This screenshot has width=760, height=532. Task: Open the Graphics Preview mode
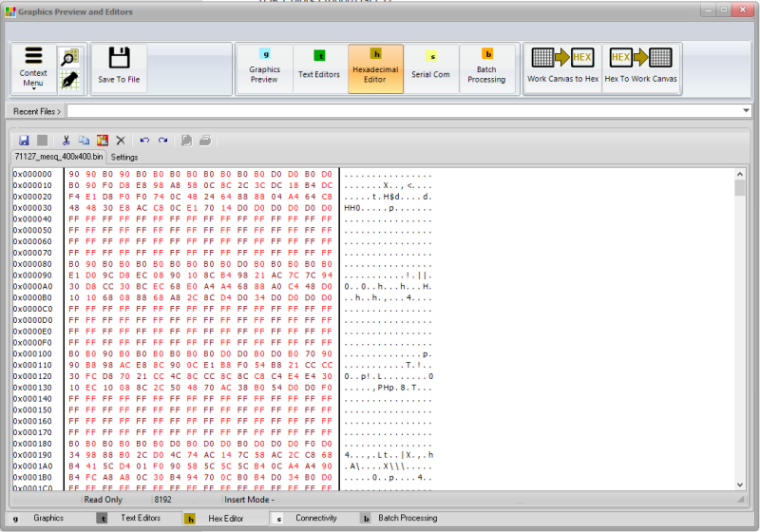click(x=264, y=68)
